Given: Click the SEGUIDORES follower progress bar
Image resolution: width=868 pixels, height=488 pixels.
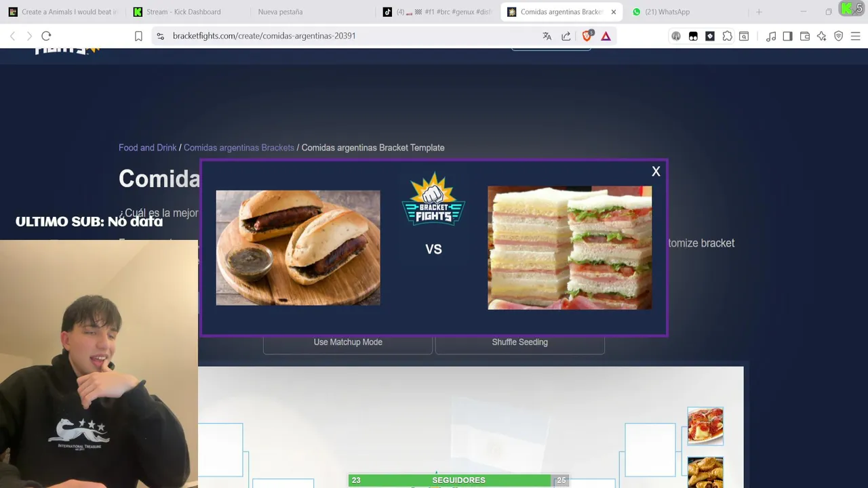Looking at the screenshot, I should pos(458,480).
